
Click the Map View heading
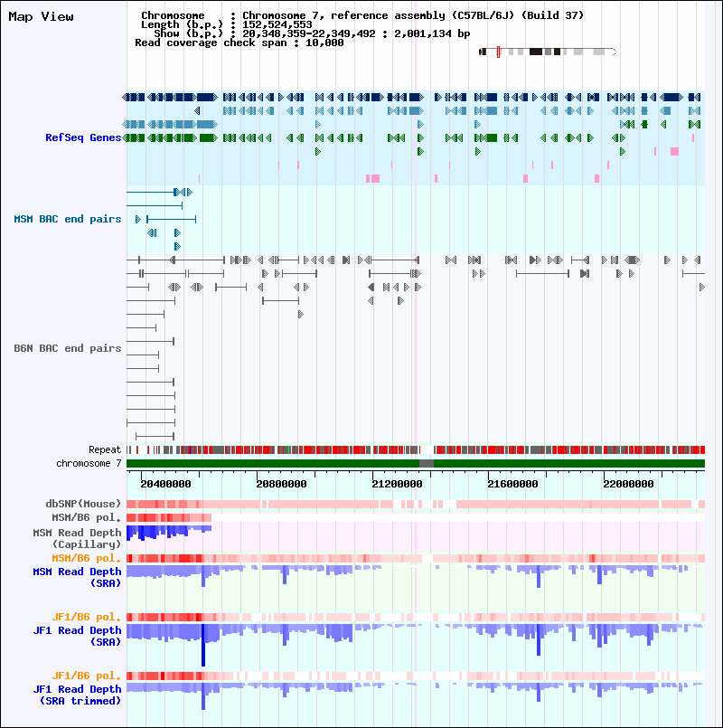[x=41, y=16]
